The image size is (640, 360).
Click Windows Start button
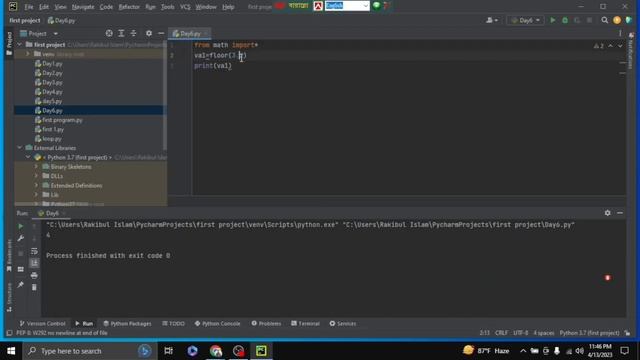coord(11,351)
